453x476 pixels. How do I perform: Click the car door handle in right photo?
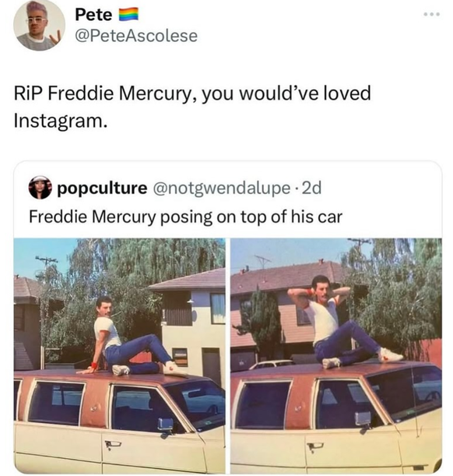[x=315, y=446]
